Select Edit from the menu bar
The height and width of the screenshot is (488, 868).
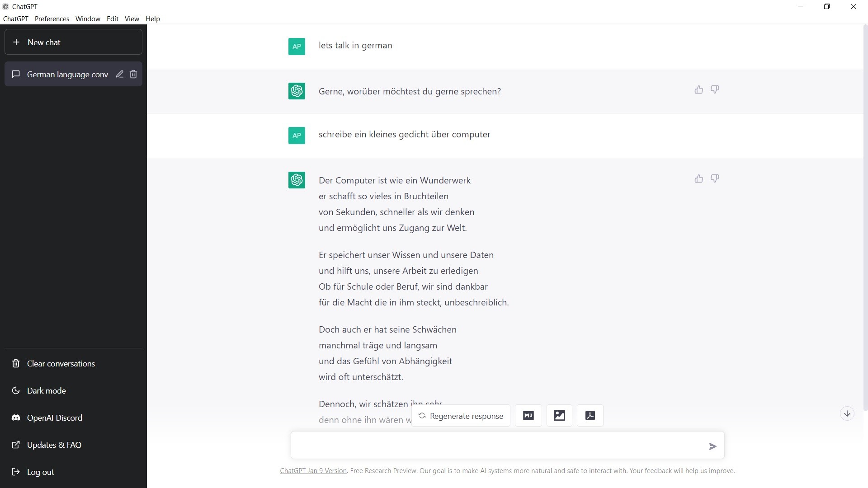click(x=112, y=19)
